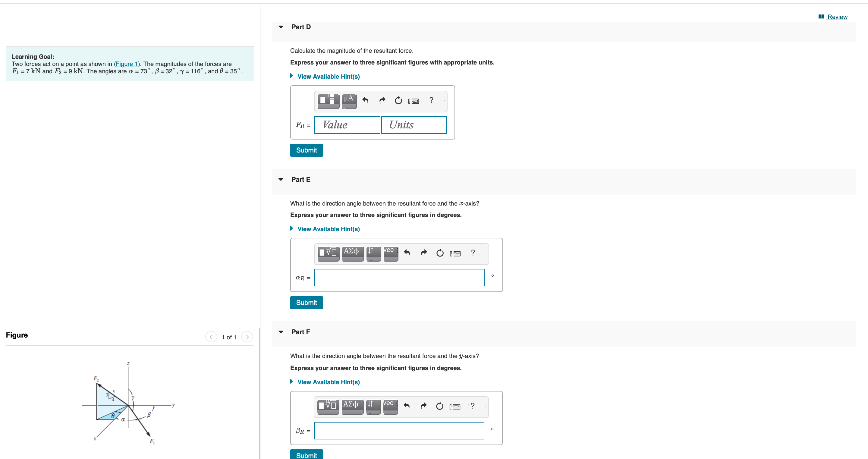The image size is (868, 459).
Task: Open Greek symbols menu in Part E toolbar
Action: click(352, 253)
